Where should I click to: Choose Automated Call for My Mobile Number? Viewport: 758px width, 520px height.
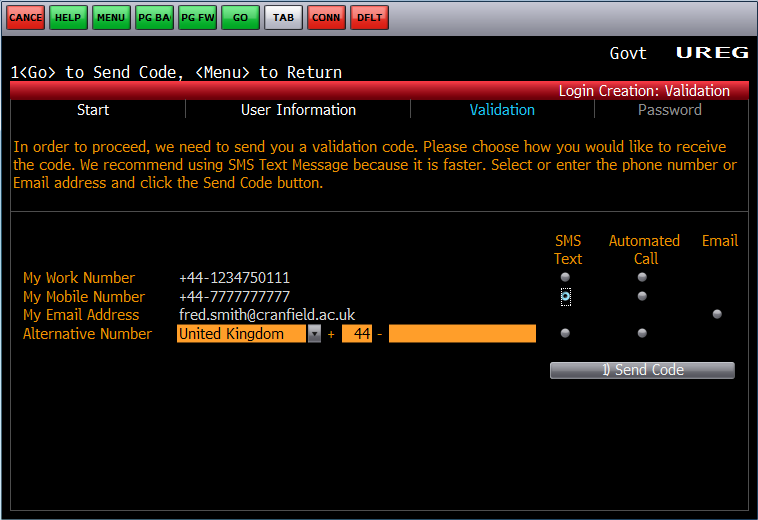click(642, 296)
